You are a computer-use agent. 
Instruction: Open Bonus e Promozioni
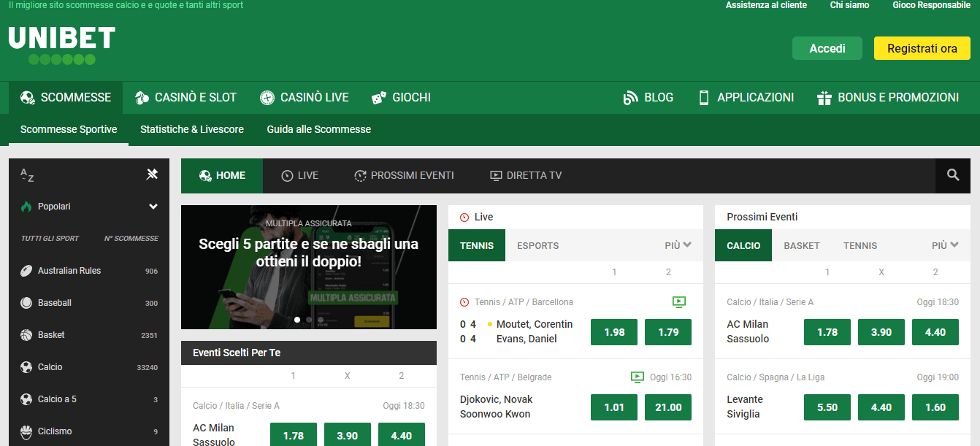point(888,98)
